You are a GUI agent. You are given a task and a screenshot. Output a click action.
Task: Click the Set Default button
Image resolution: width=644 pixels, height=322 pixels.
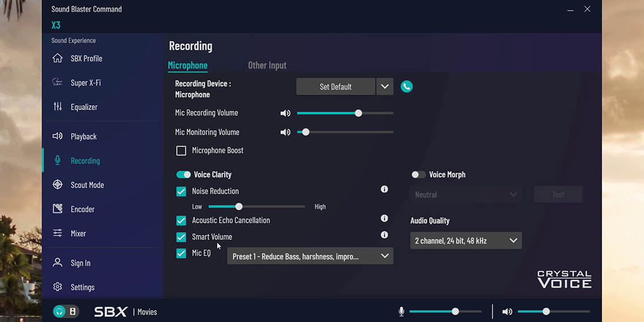pos(336,87)
